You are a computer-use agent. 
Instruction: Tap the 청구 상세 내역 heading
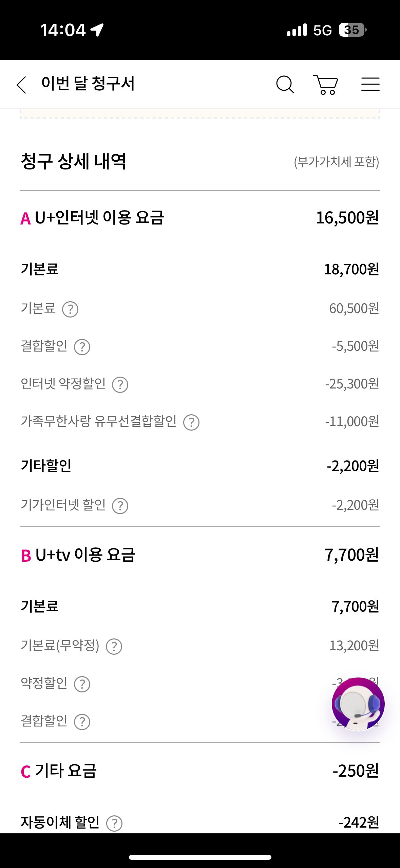point(74,161)
